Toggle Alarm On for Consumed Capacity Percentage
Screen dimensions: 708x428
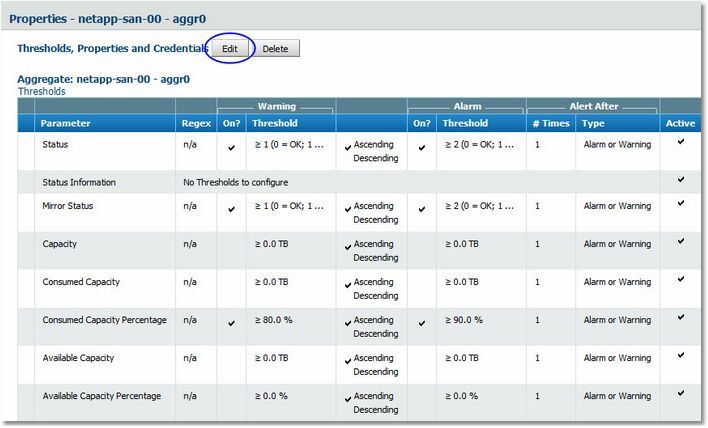pyautogui.click(x=422, y=323)
